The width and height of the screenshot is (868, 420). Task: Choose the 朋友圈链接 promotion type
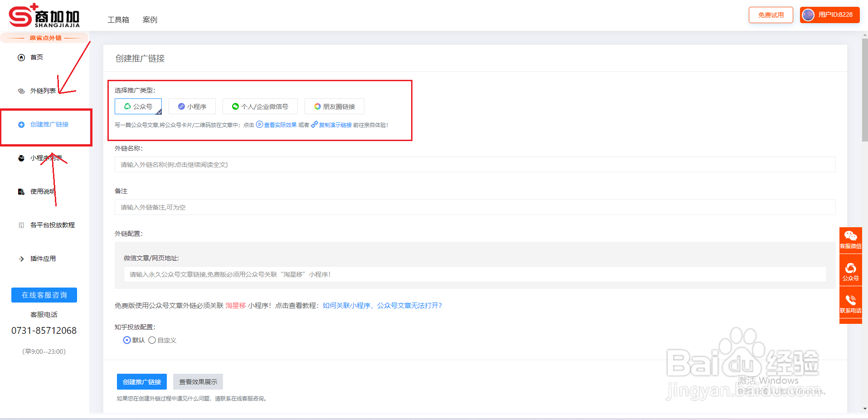[335, 106]
